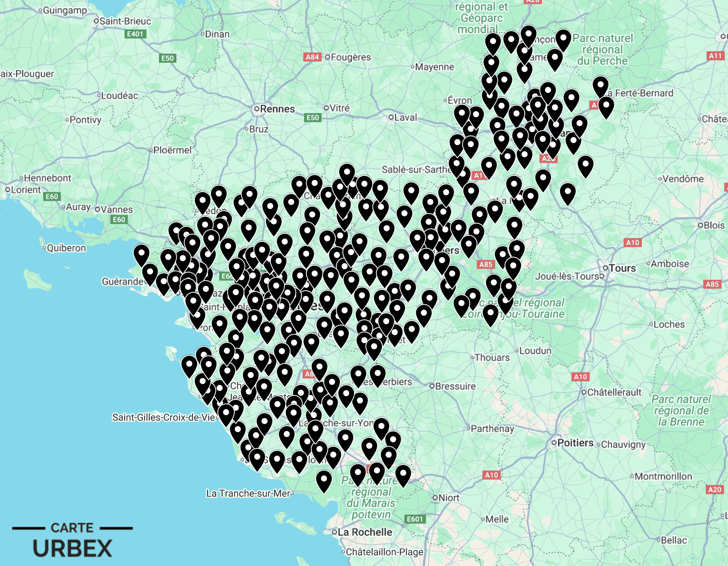
Task: Open the pin over the Loire-Anjou-Touraine label
Action: [x=490, y=314]
